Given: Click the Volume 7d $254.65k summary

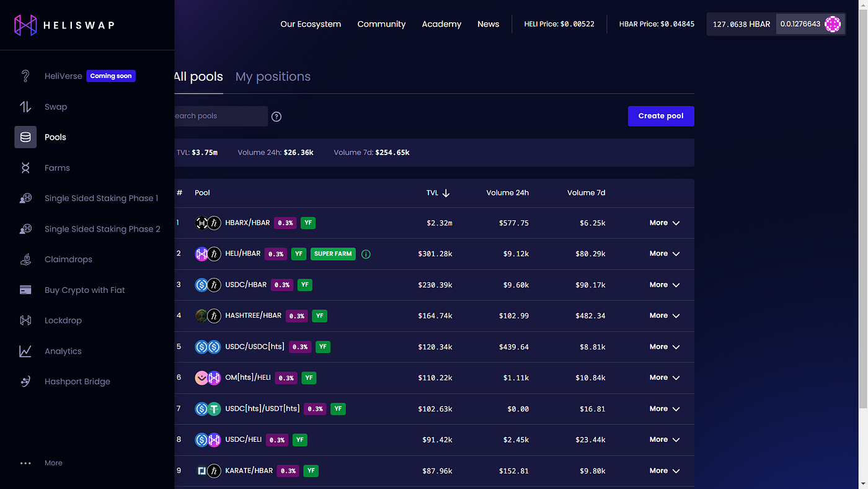Looking at the screenshot, I should tap(371, 153).
